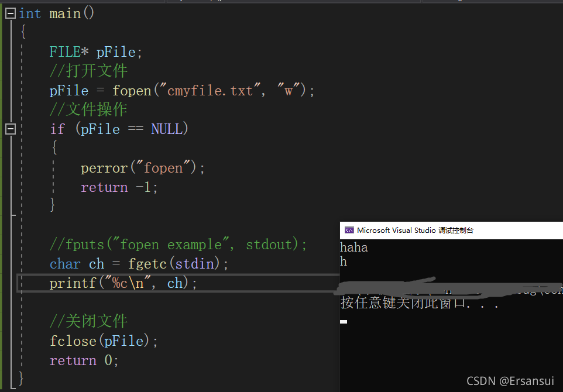
Task: Click the comment '//文件操作'
Action: (89, 109)
